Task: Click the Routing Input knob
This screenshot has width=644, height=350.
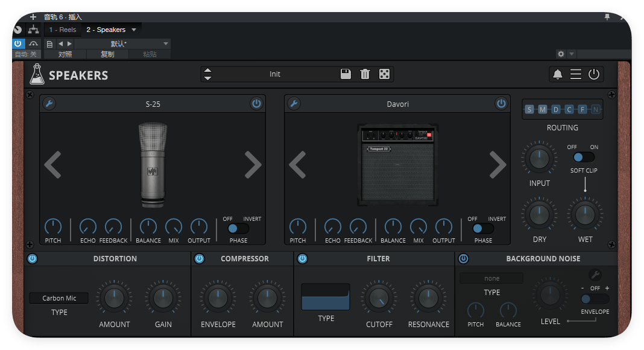Action: pyautogui.click(x=539, y=158)
